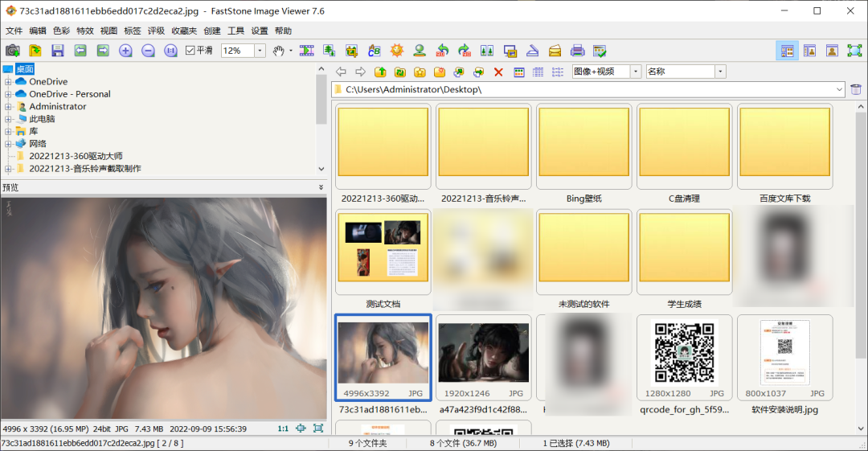This screenshot has height=451, width=868.
Task: Click the Save As floppy disk icon
Action: (x=58, y=51)
